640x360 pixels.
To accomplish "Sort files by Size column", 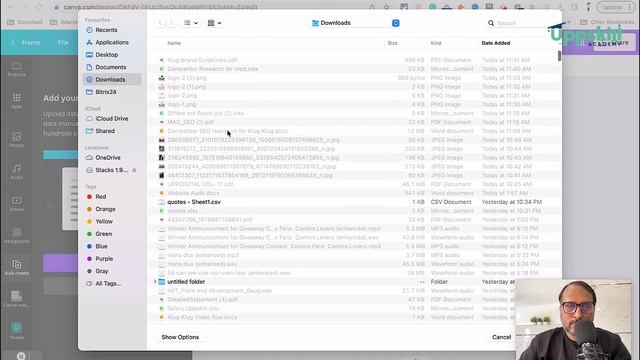I will click(x=393, y=43).
